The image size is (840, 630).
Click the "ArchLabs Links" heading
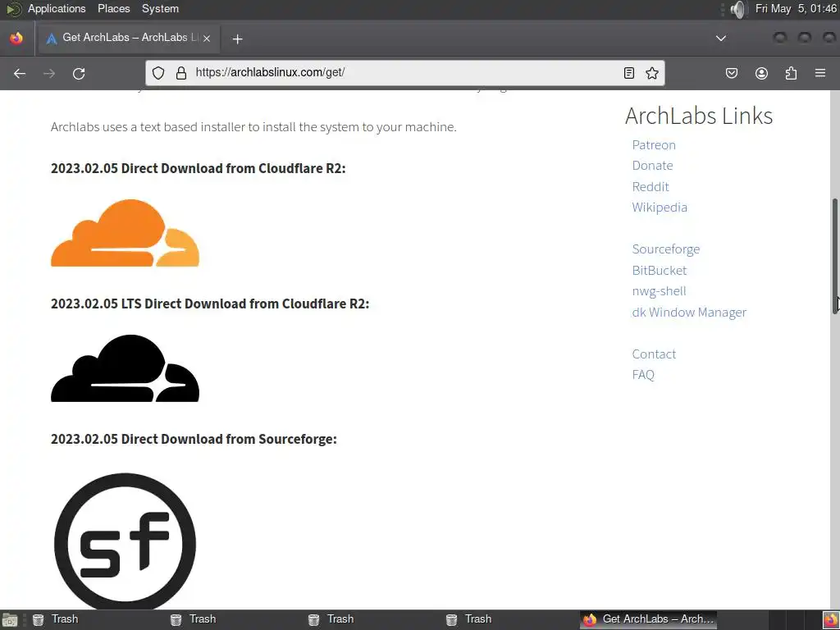pyautogui.click(x=699, y=116)
